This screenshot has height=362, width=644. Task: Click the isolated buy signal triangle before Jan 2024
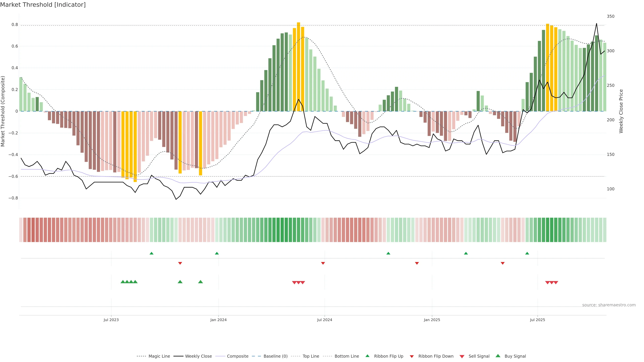tap(200, 282)
